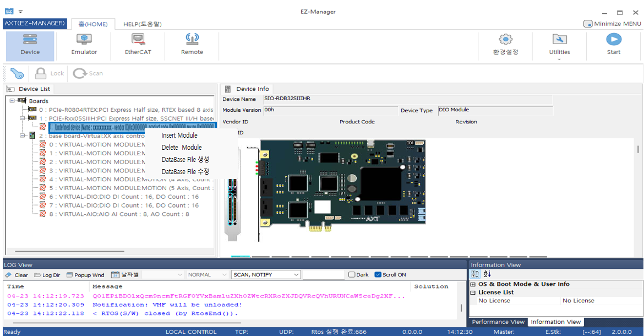
Task: Click the Lock padlock icon
Action: 41,73
